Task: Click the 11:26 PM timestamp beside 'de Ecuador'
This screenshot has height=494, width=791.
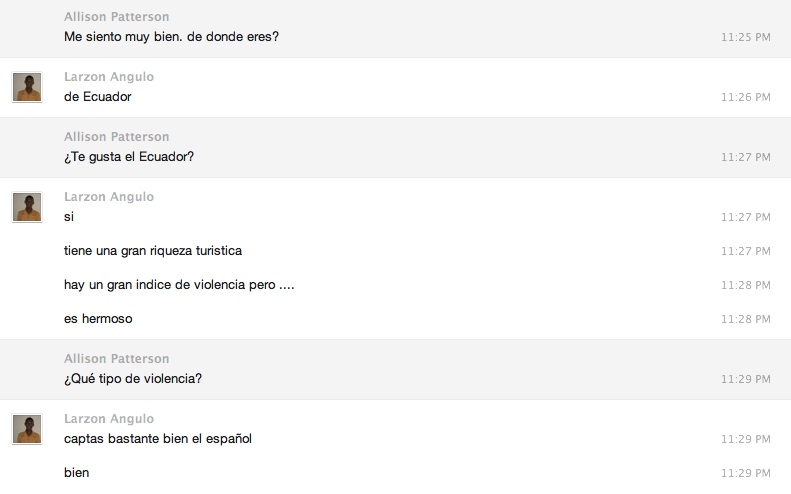Action: [745, 97]
